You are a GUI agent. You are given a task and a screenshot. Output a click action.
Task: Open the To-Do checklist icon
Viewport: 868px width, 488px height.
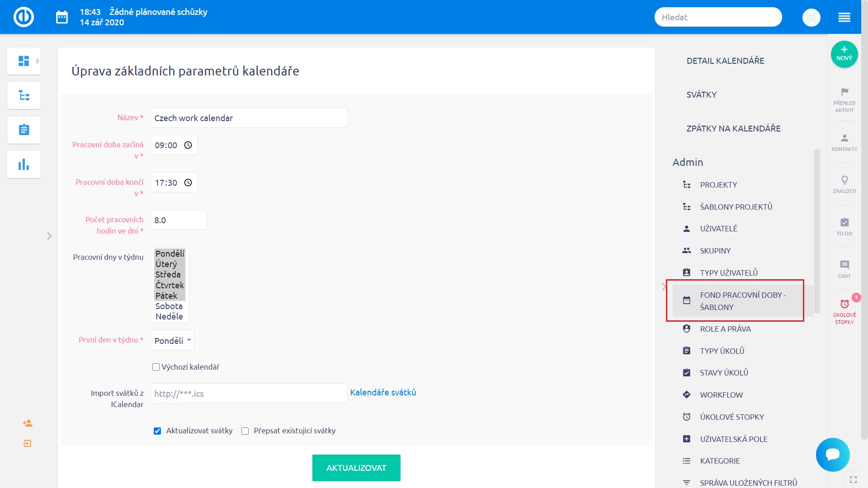(844, 223)
